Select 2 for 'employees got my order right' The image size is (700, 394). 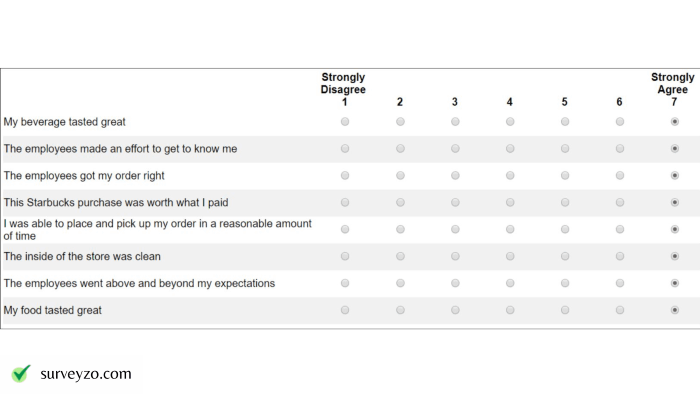400,175
